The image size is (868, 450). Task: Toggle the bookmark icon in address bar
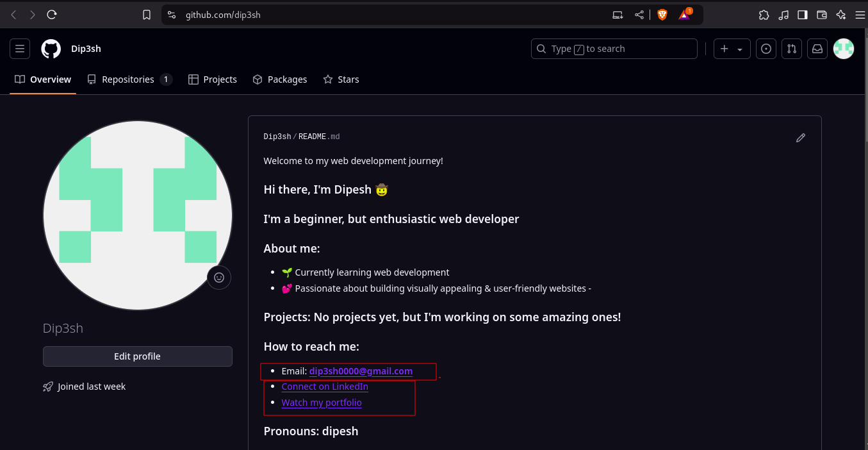tap(147, 14)
